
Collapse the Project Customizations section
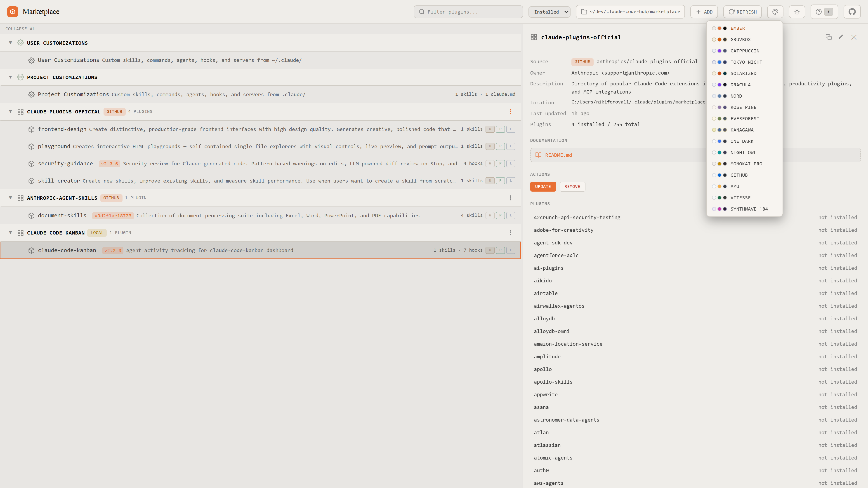click(10, 77)
